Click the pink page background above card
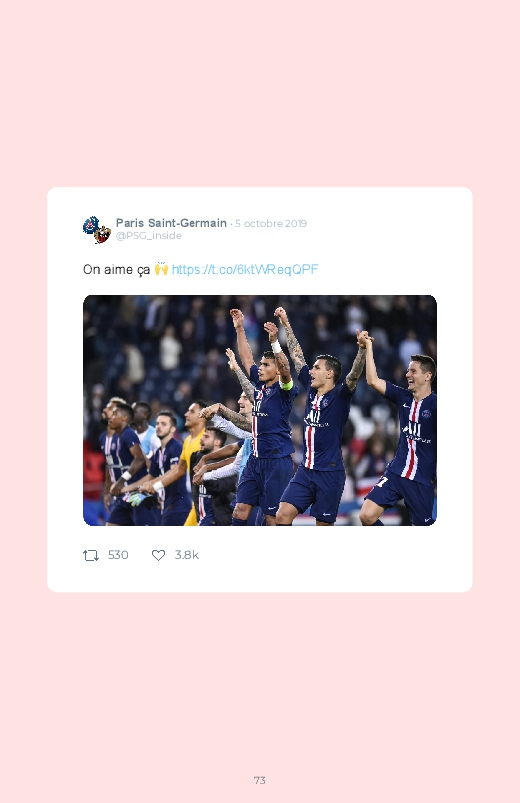 click(260, 92)
